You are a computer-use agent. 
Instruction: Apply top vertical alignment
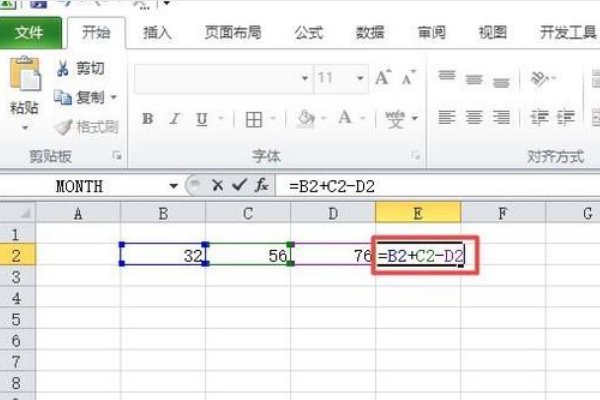447,75
